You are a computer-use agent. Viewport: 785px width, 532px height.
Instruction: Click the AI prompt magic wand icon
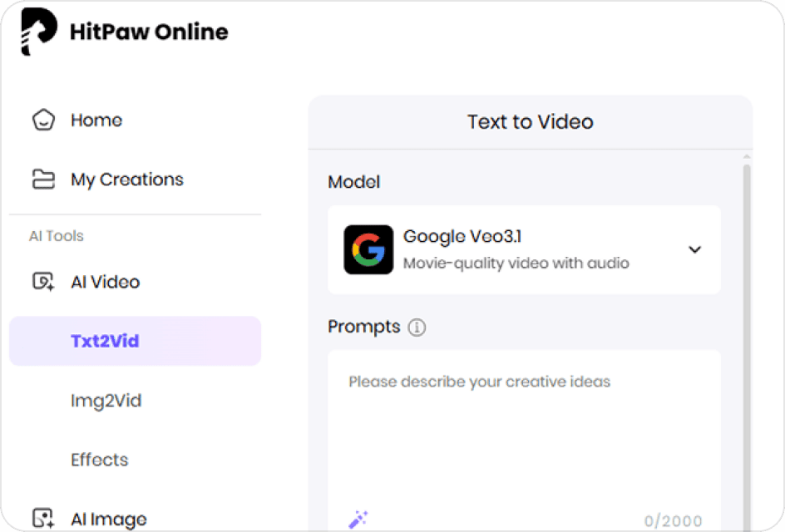click(x=357, y=518)
